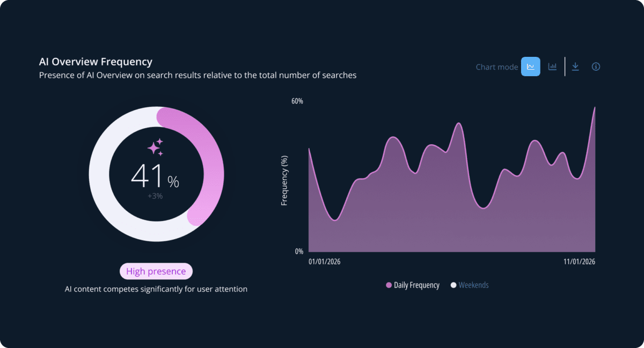The width and height of the screenshot is (644, 348).
Task: Click the 11/01/2026 end date label
Action: (x=580, y=262)
